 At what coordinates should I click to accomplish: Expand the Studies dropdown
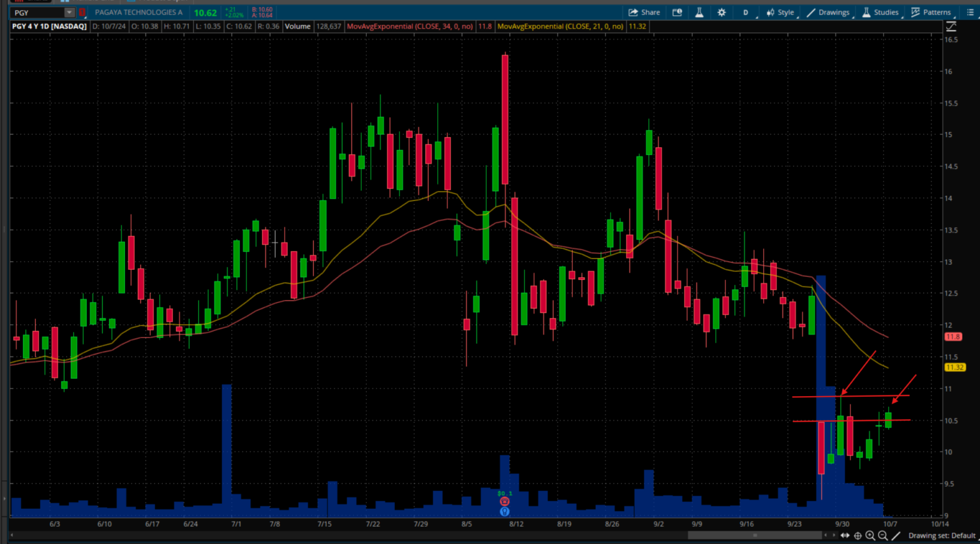[880, 12]
